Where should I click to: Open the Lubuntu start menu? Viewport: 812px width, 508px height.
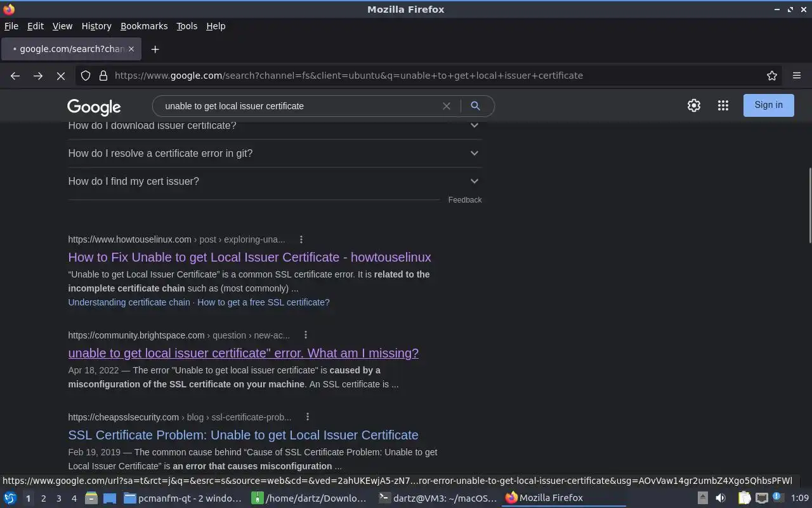coord(10,498)
